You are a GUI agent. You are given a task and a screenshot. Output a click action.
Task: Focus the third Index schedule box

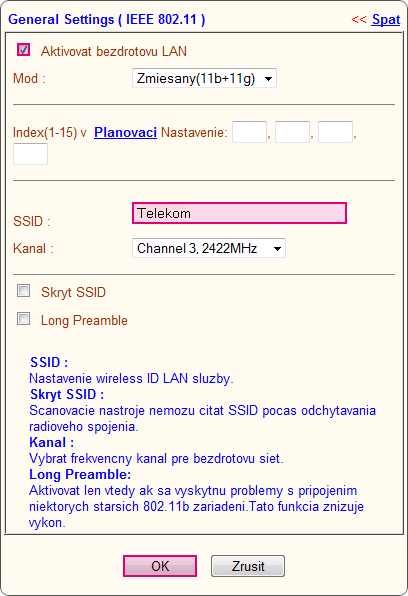335,132
